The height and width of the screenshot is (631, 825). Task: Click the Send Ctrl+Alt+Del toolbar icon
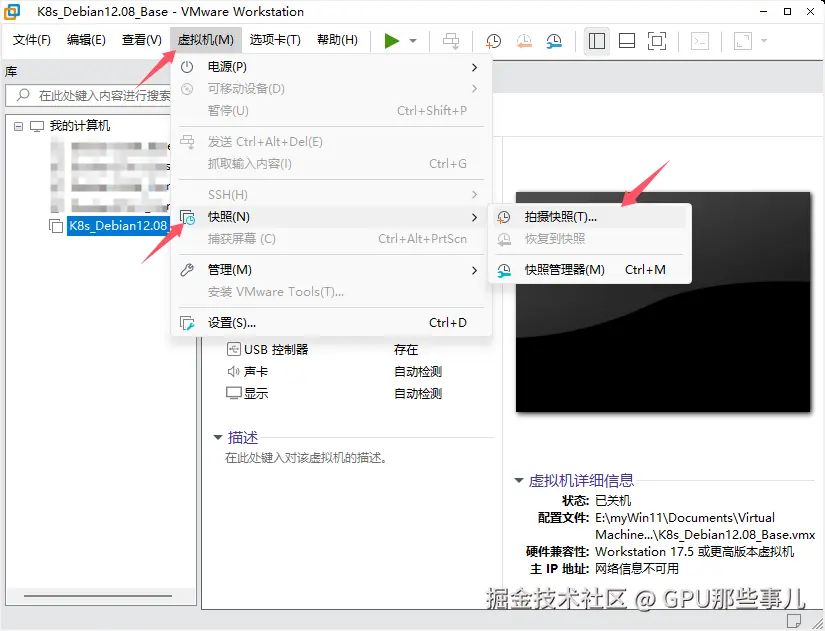coord(450,40)
